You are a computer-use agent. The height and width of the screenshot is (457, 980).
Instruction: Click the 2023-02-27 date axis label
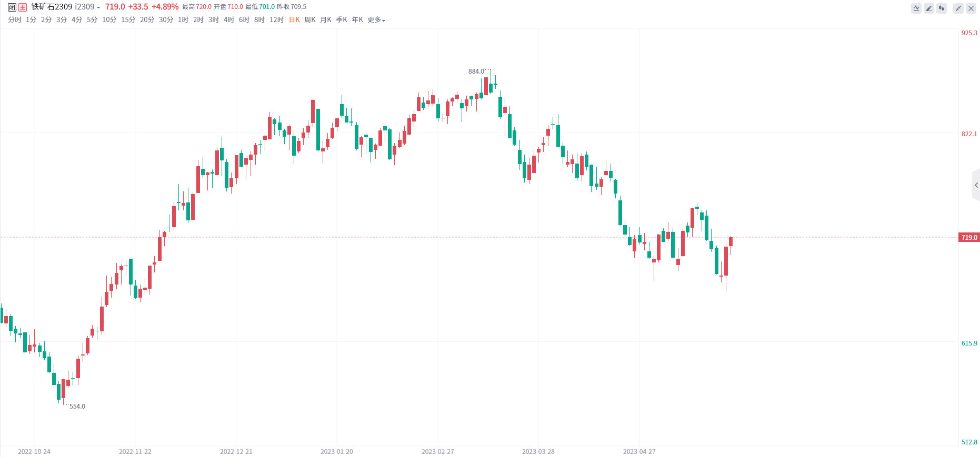438,452
